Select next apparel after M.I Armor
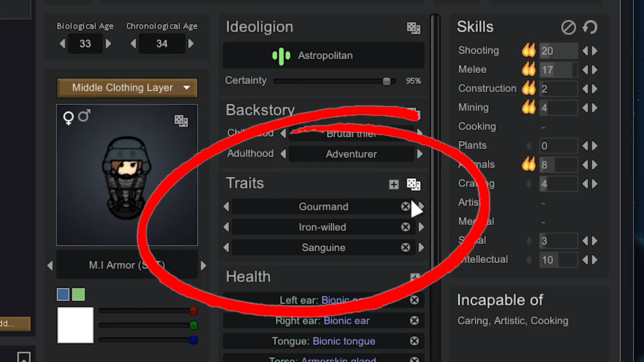Viewport: 644px width, 362px height. pyautogui.click(x=203, y=265)
